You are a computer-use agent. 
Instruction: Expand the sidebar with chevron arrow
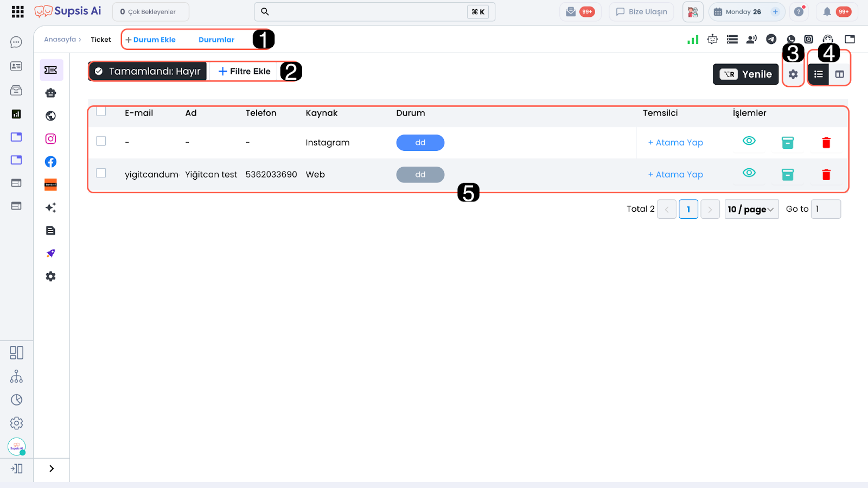tap(52, 468)
